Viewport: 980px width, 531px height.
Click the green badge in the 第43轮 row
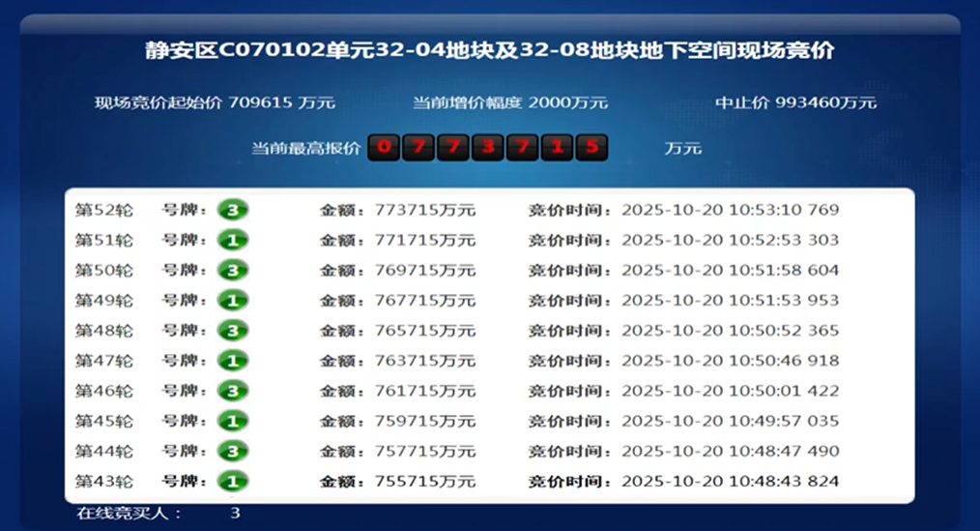pyautogui.click(x=232, y=482)
